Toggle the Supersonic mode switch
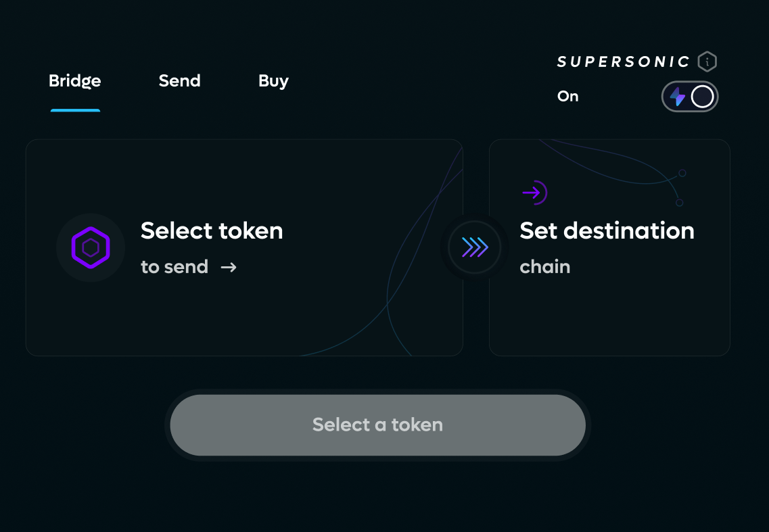 [x=689, y=97]
